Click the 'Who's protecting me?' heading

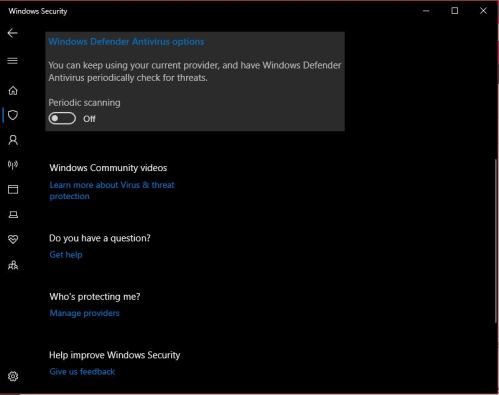pyautogui.click(x=95, y=297)
